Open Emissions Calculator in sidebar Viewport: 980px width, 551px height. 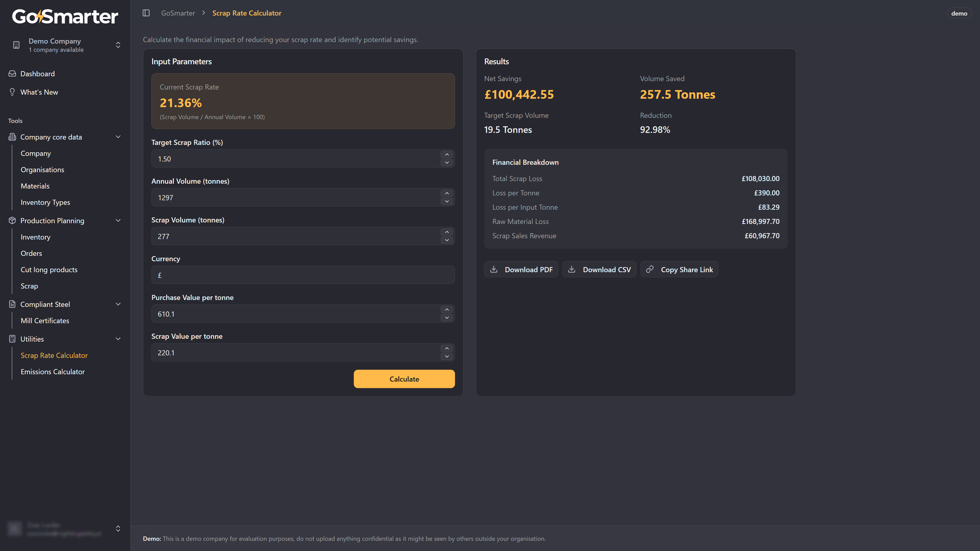(x=53, y=371)
